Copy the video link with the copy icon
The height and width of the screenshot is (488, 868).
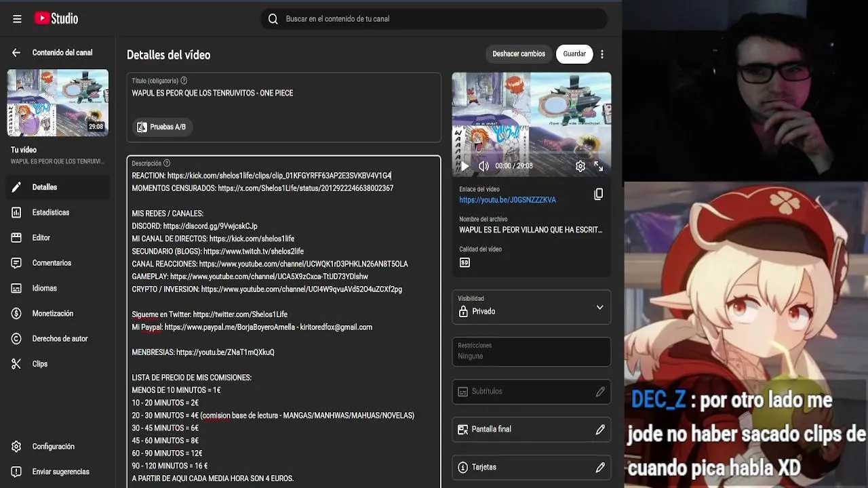(599, 195)
